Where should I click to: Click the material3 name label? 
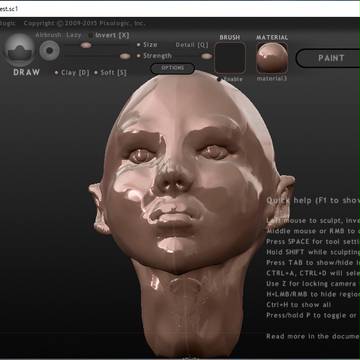pos(272,79)
